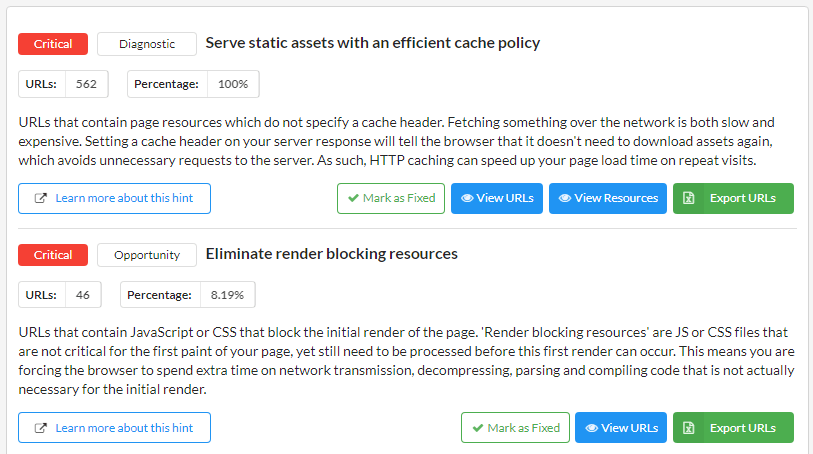
Task: Click eye icon on cache policy View URLs
Action: 467,198
